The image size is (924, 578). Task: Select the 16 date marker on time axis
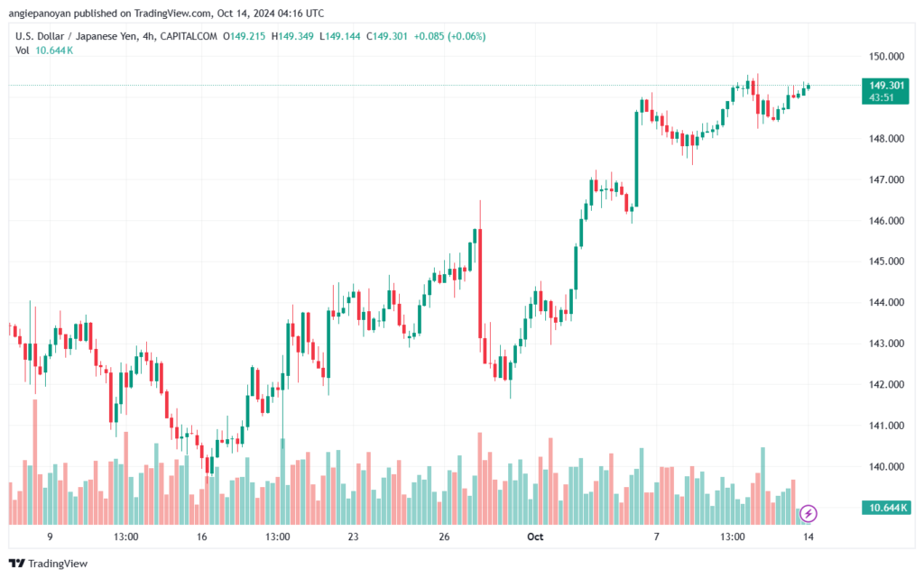201,537
